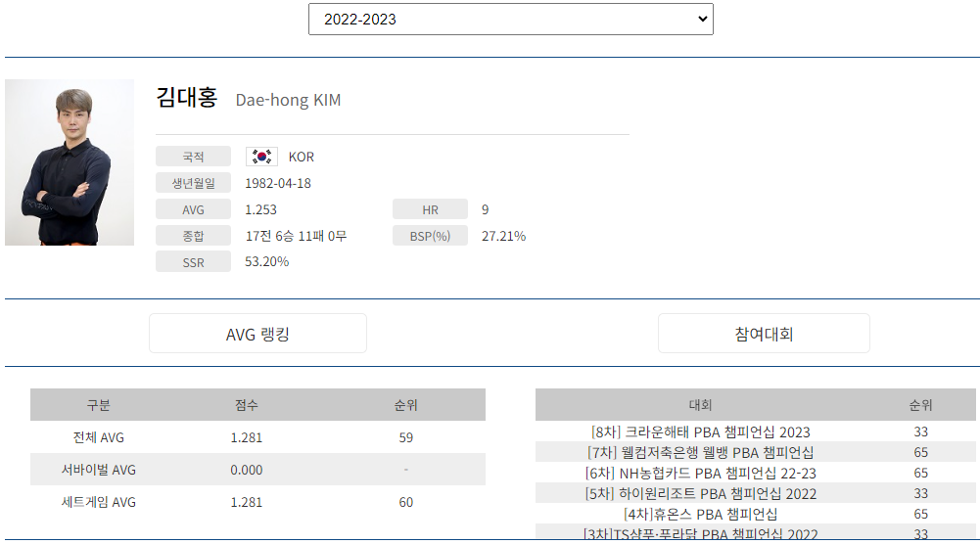This screenshot has width=980, height=545.
Task: Select [8차] 크라운해태 PBA 챔피언십 2023 row
Action: [x=756, y=431]
